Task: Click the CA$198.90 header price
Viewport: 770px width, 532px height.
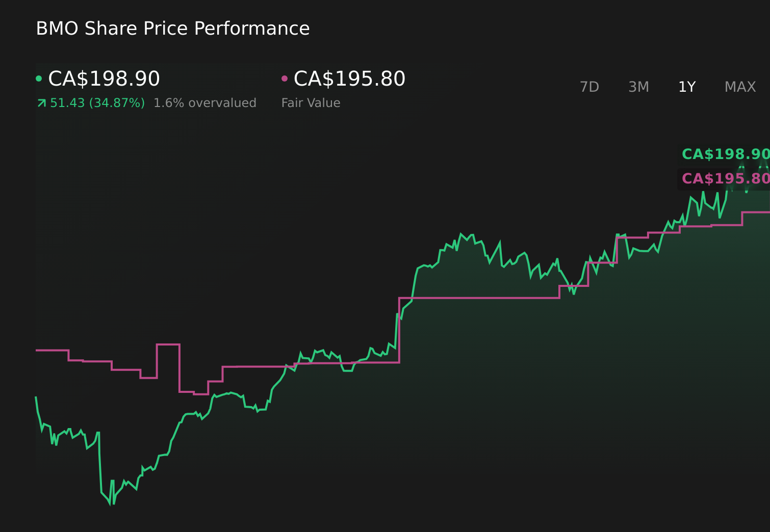Action: click(104, 78)
